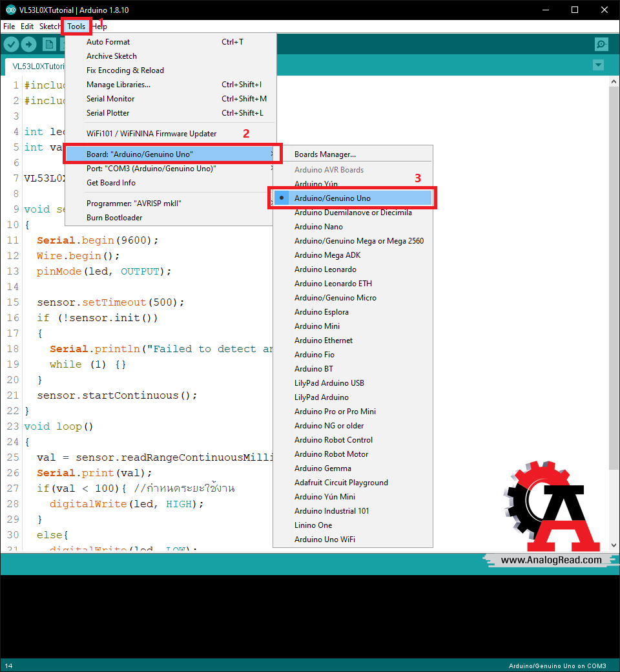Click editor scrollbar down arrow
Screen dimensions: 620x672
tap(614, 545)
